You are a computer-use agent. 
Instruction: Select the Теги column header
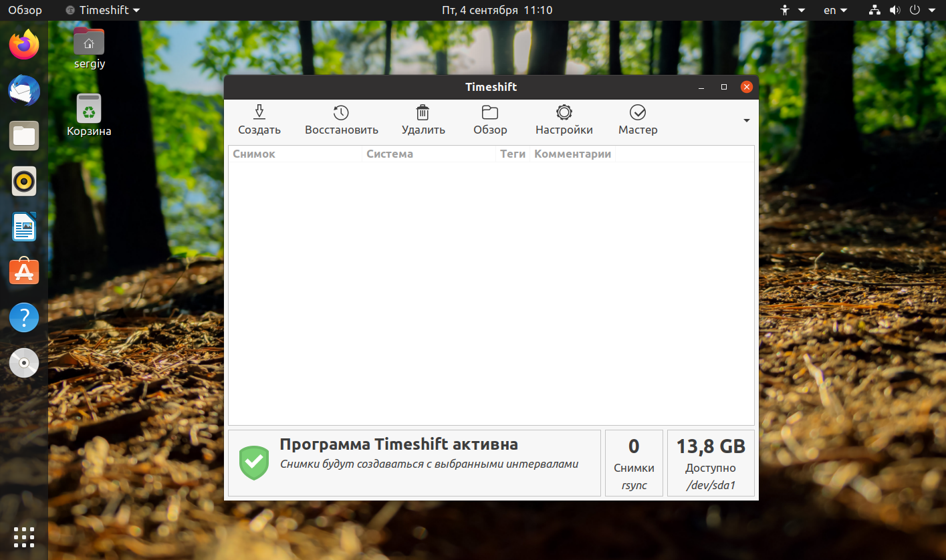point(513,154)
